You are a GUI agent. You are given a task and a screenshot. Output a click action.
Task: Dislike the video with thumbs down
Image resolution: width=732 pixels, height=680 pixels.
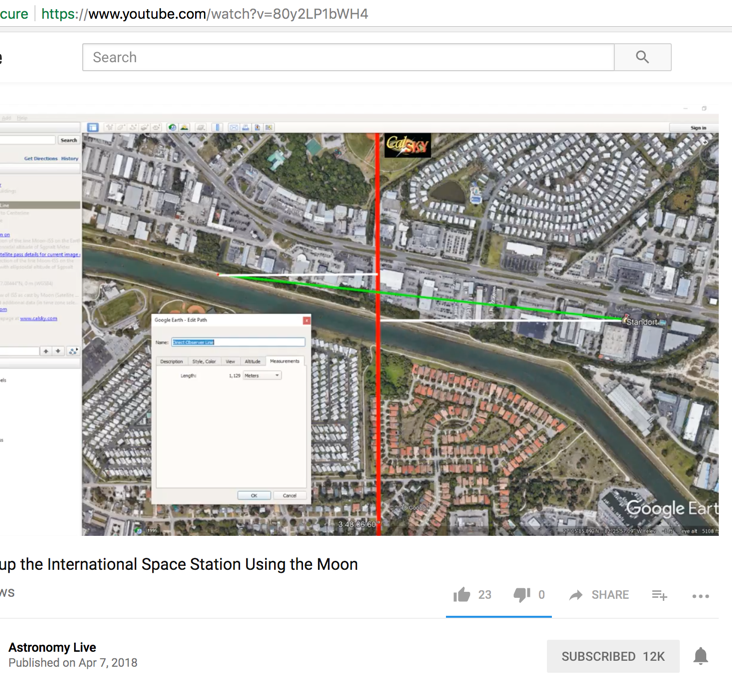tap(521, 595)
